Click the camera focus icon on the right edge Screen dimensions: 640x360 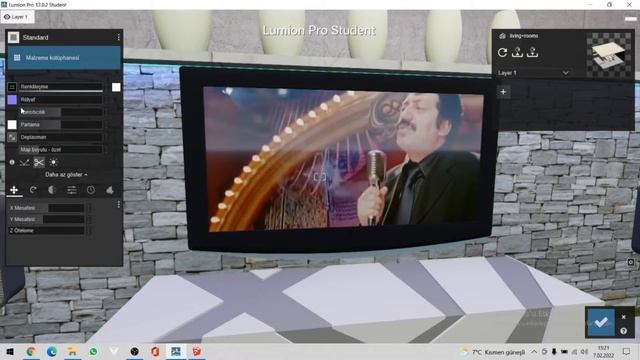tap(631, 262)
